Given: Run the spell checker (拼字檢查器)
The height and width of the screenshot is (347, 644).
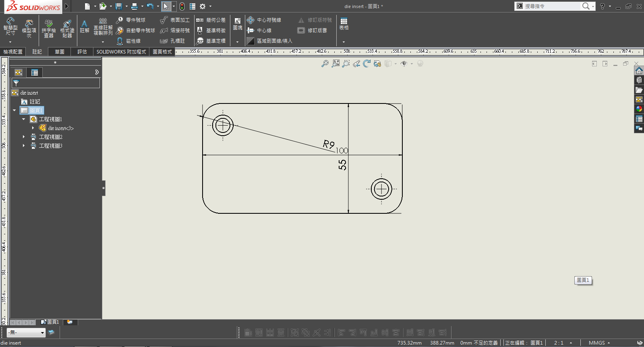Looking at the screenshot, I should point(49,29).
